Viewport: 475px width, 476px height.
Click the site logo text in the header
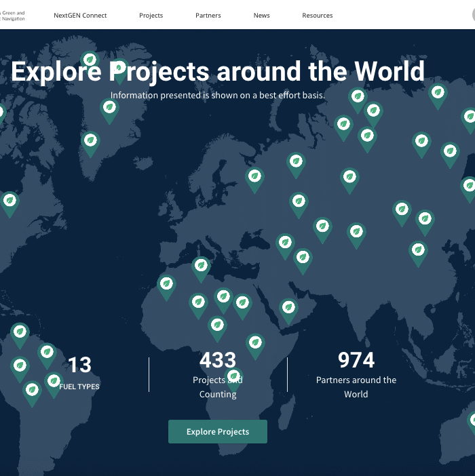pos(13,16)
